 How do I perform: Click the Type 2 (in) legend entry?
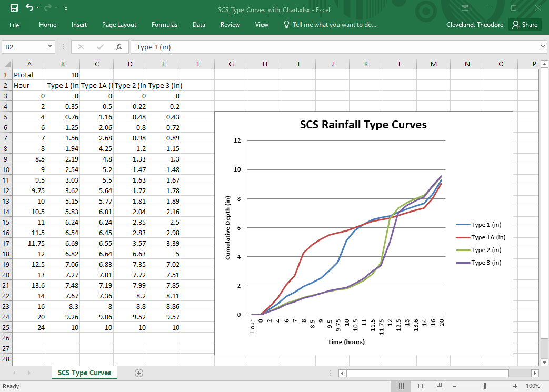coord(478,250)
